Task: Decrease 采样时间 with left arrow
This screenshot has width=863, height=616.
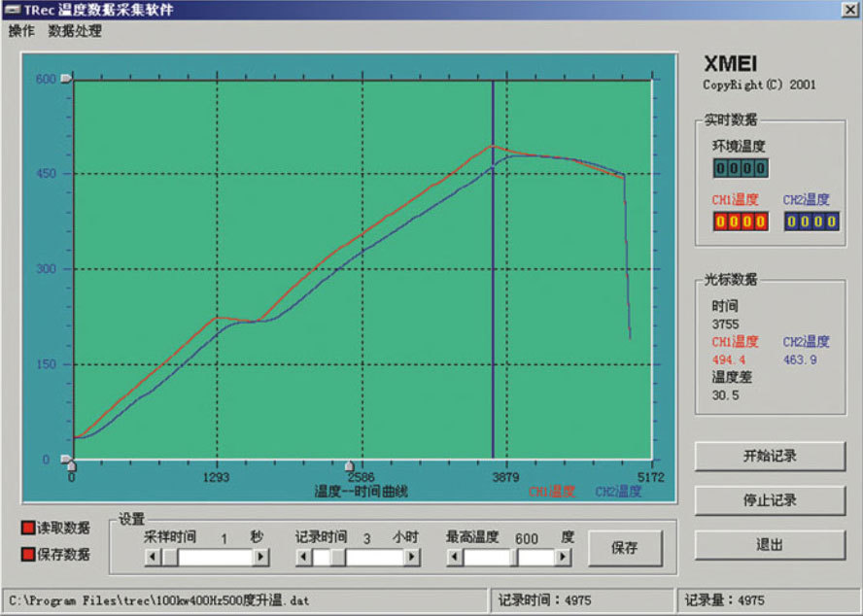Action: (x=153, y=557)
